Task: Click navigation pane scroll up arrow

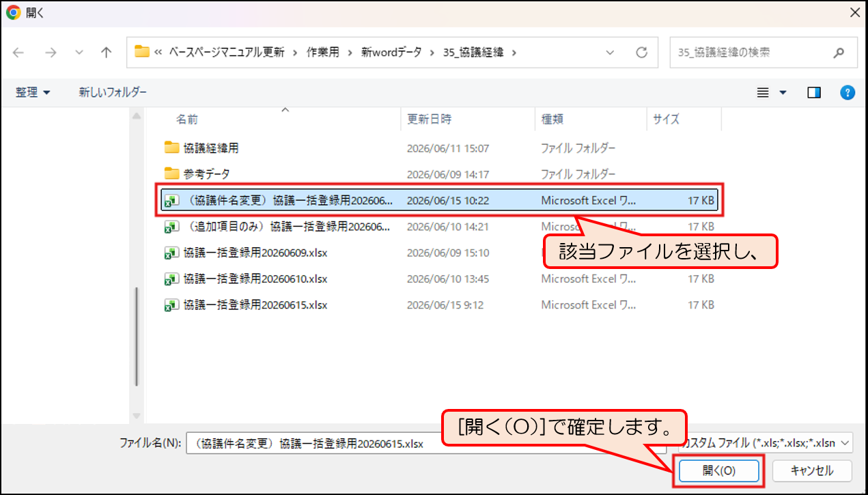Action: [137, 115]
